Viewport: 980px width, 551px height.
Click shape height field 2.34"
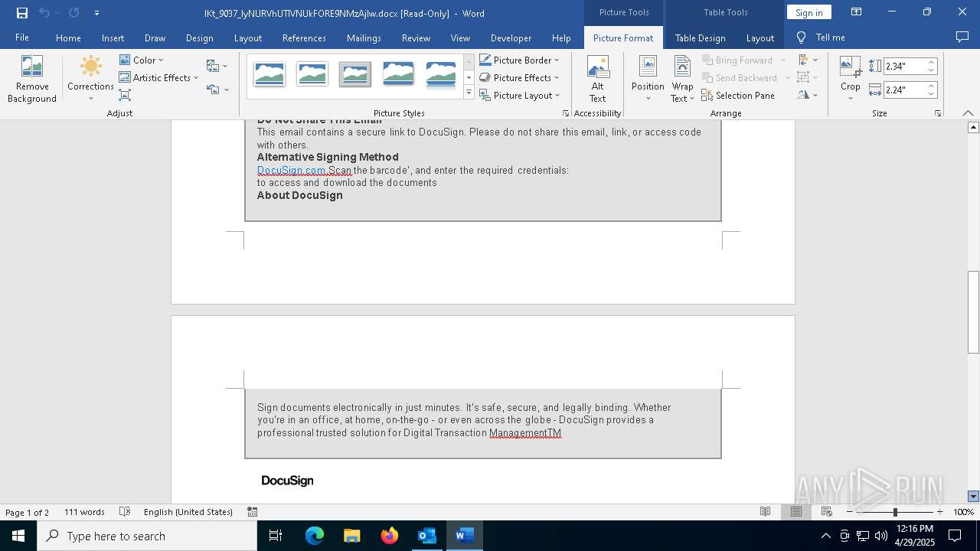tap(905, 67)
